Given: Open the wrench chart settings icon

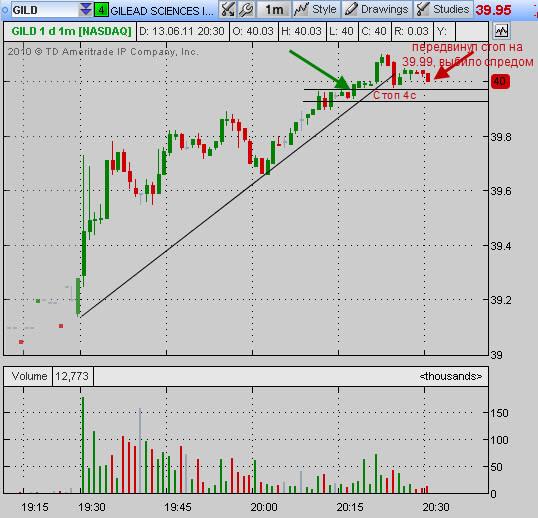Looking at the screenshot, I should (246, 9).
